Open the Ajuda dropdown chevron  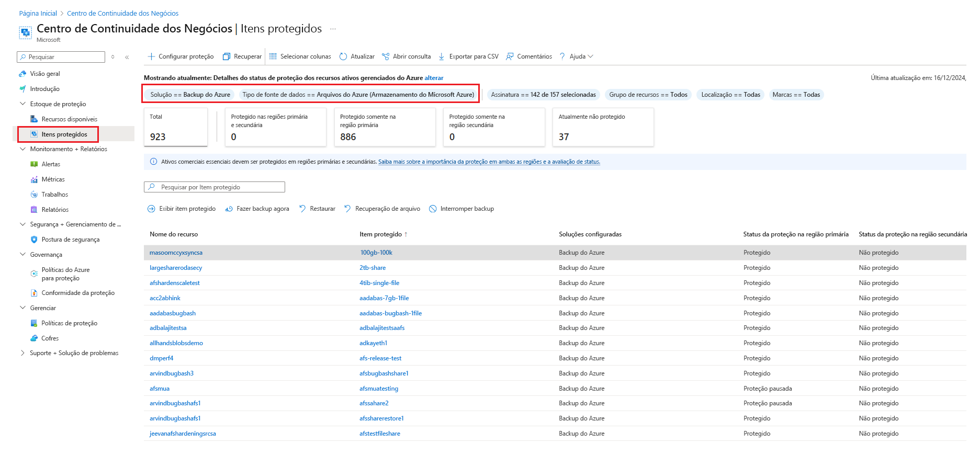coord(591,56)
